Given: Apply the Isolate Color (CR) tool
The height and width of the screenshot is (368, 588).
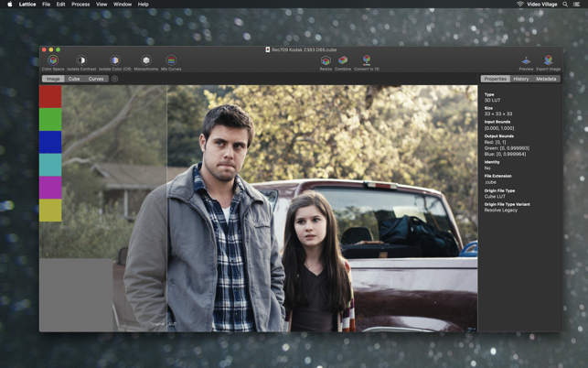Looking at the screenshot, I should (x=115, y=60).
